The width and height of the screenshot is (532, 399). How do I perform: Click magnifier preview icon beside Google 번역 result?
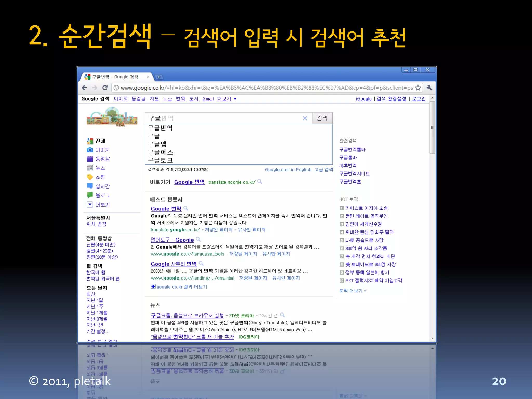pos(186,208)
